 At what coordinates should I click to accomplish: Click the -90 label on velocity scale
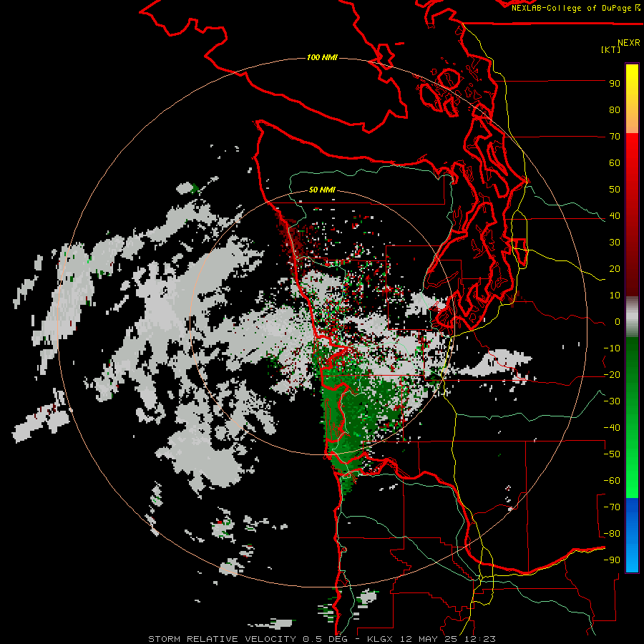point(612,560)
